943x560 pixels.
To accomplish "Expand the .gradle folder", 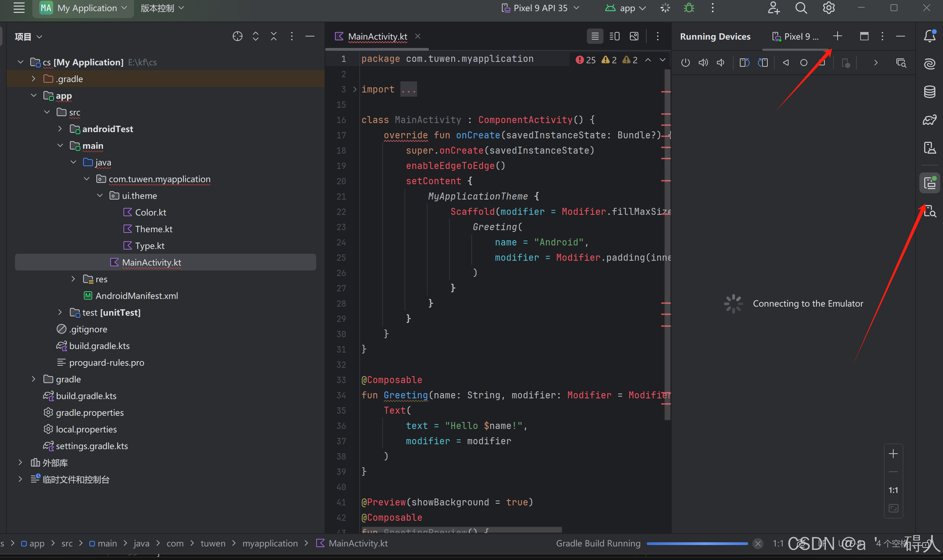I will point(34,79).
